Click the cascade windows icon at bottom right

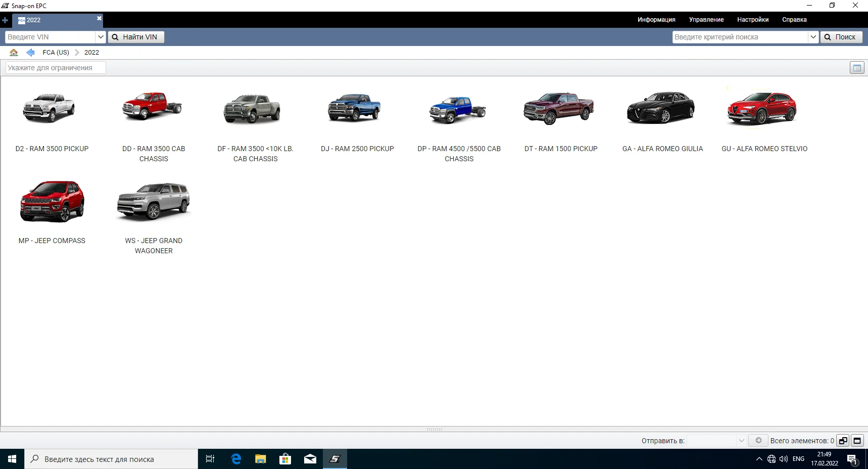pyautogui.click(x=843, y=440)
